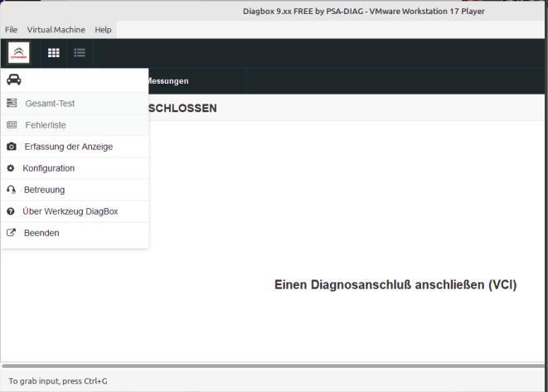Screen dimensions: 548x392
Task: Open Über Werkzeug DiagBox
Action: point(75,211)
